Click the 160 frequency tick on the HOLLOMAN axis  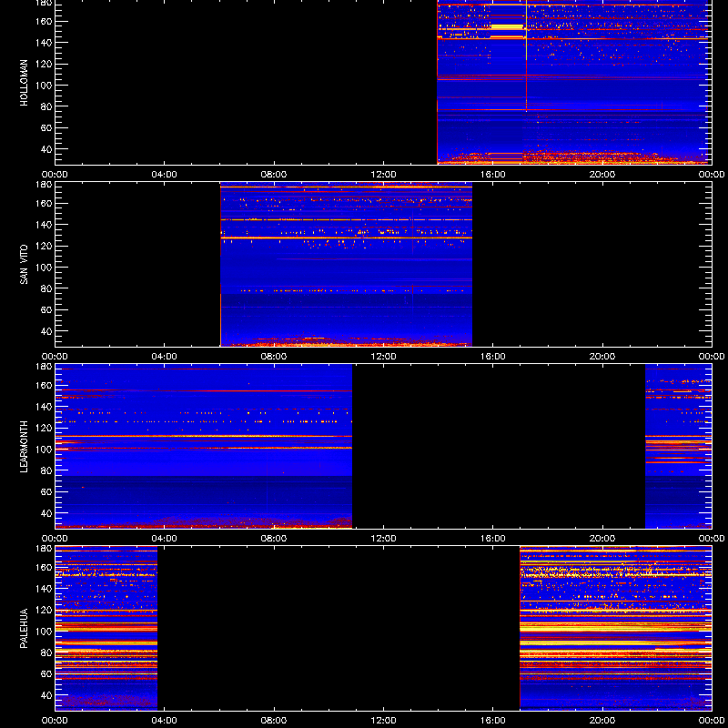pyautogui.click(x=45, y=21)
